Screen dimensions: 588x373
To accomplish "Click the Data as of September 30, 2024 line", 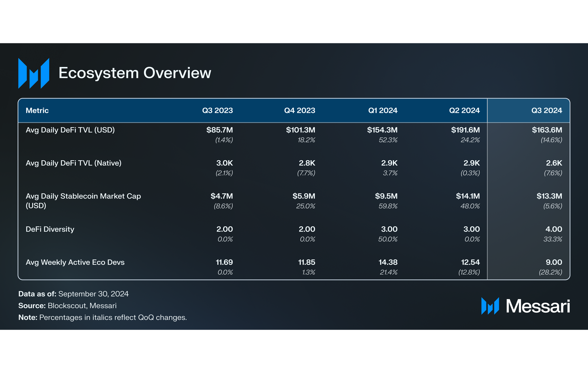I will [73, 294].
